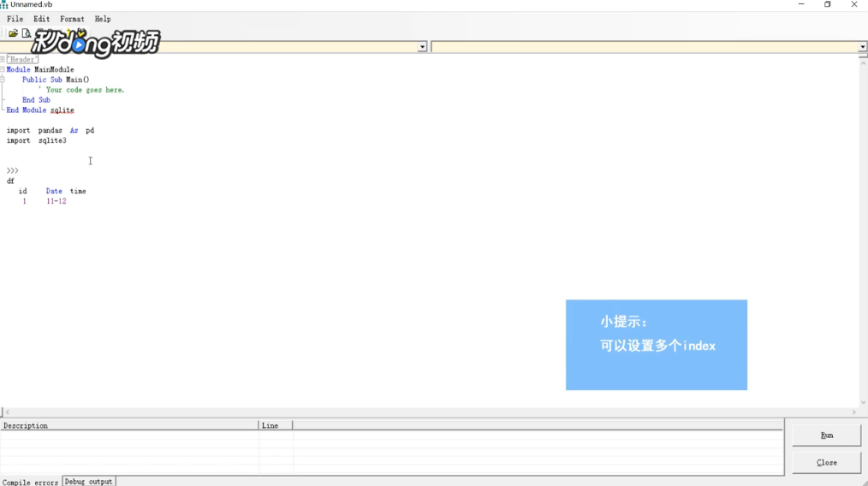This screenshot has width=868, height=486.
Task: Click the '11-12' value in code
Action: point(56,201)
